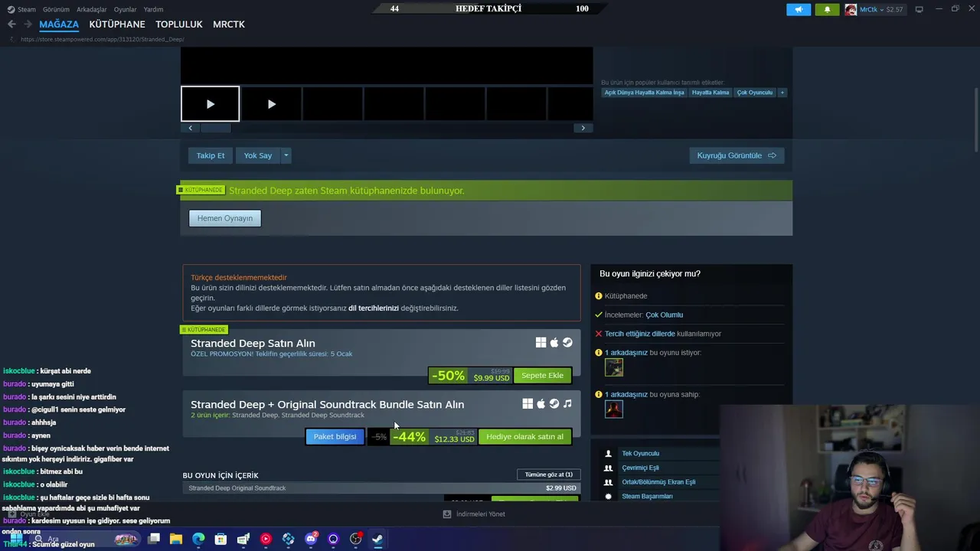
Task: Open Discord from the taskbar
Action: (x=311, y=539)
